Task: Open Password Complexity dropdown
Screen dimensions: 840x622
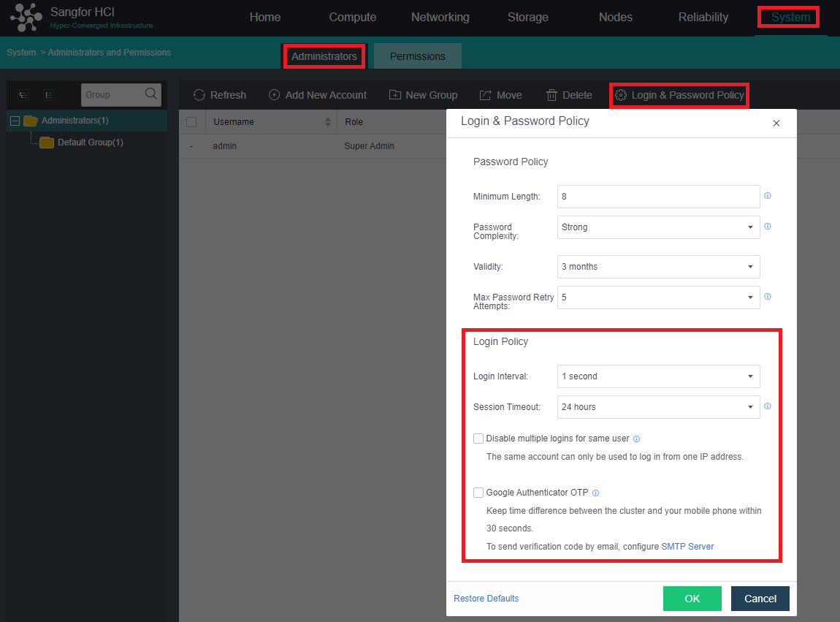Action: click(x=658, y=227)
